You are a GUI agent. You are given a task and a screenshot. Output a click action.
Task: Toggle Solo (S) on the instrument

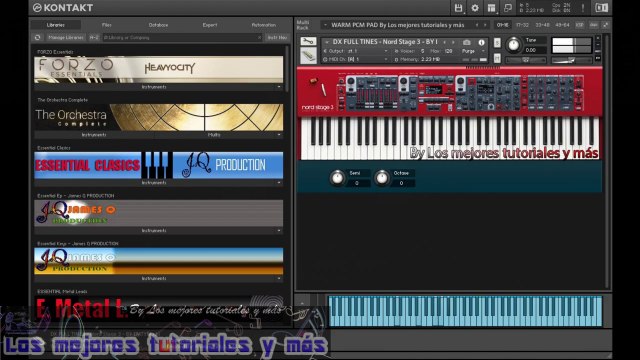497,42
